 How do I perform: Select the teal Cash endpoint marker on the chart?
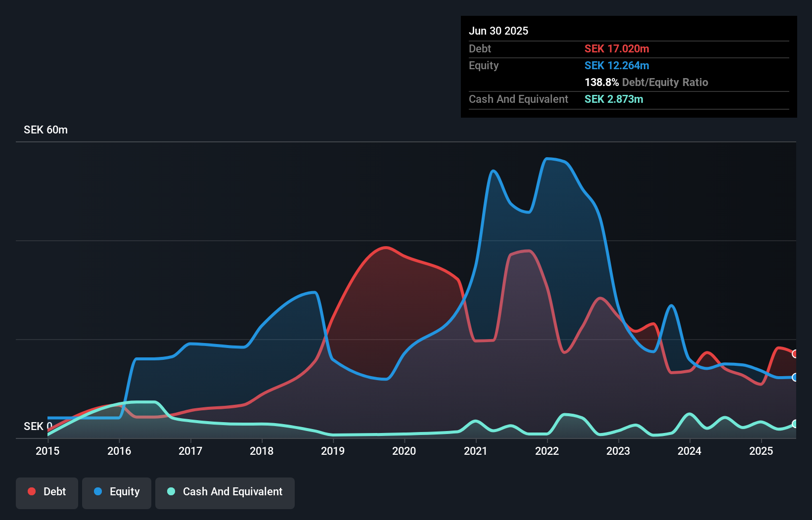(x=794, y=424)
